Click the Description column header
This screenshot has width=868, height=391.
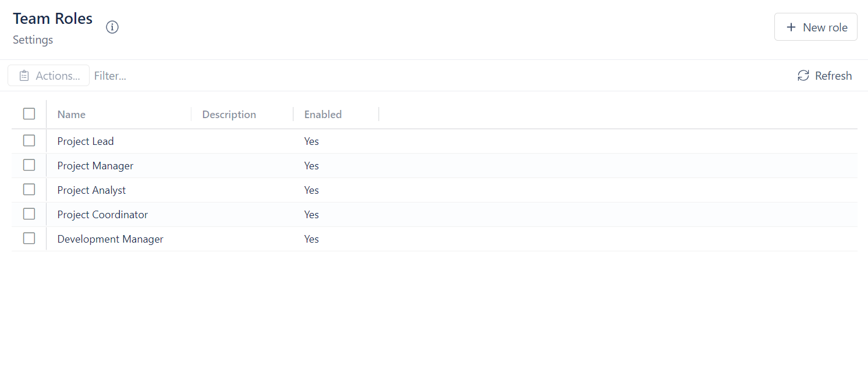[x=229, y=115]
